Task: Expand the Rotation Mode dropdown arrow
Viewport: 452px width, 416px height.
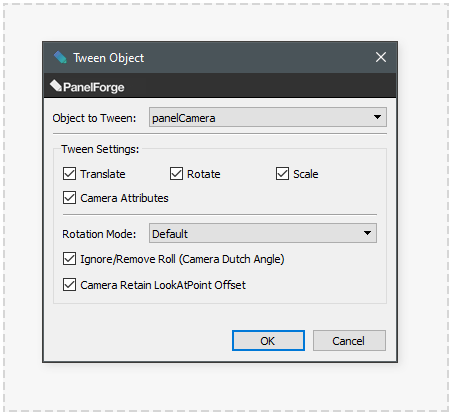Action: tap(367, 233)
